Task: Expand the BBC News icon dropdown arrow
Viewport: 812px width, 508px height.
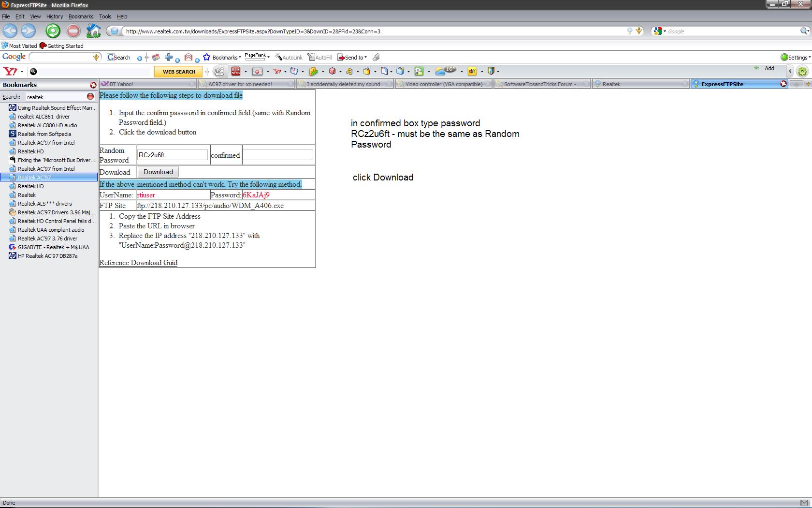Action: [x=246, y=72]
